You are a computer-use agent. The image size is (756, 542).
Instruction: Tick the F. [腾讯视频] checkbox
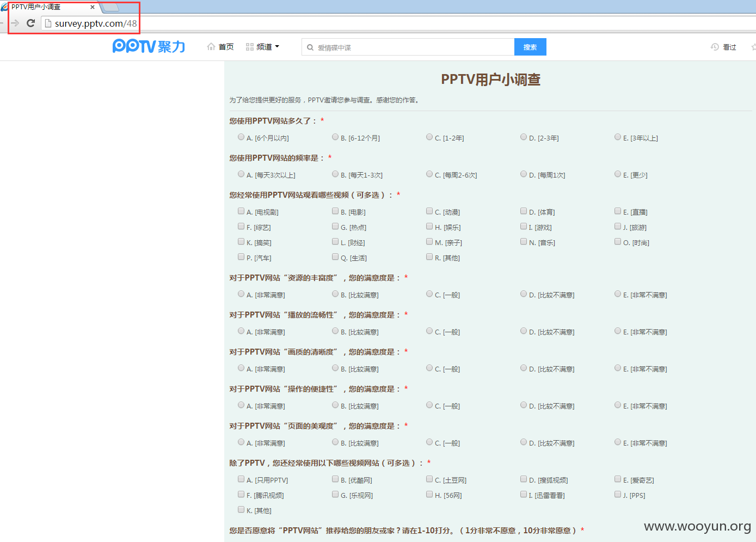tap(241, 495)
